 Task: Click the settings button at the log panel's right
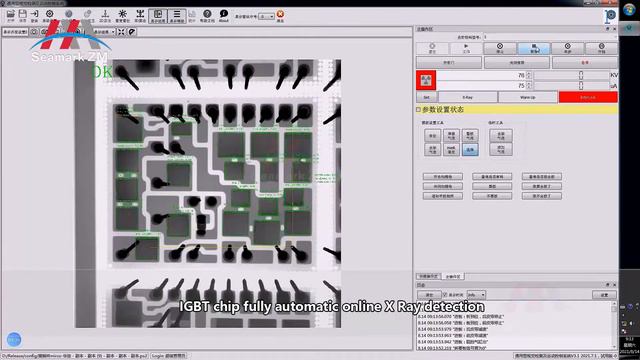604,295
